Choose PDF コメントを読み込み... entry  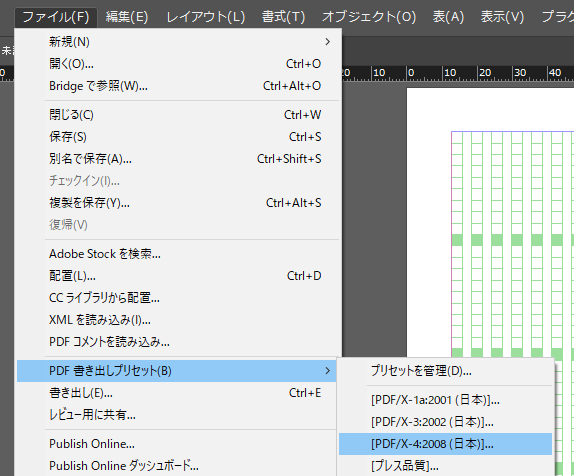click(177, 342)
